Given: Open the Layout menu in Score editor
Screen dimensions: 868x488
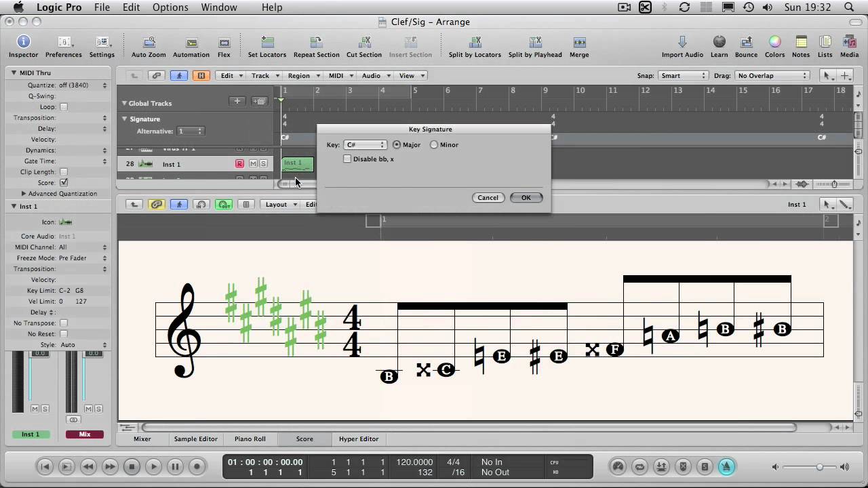Looking at the screenshot, I should tap(281, 204).
